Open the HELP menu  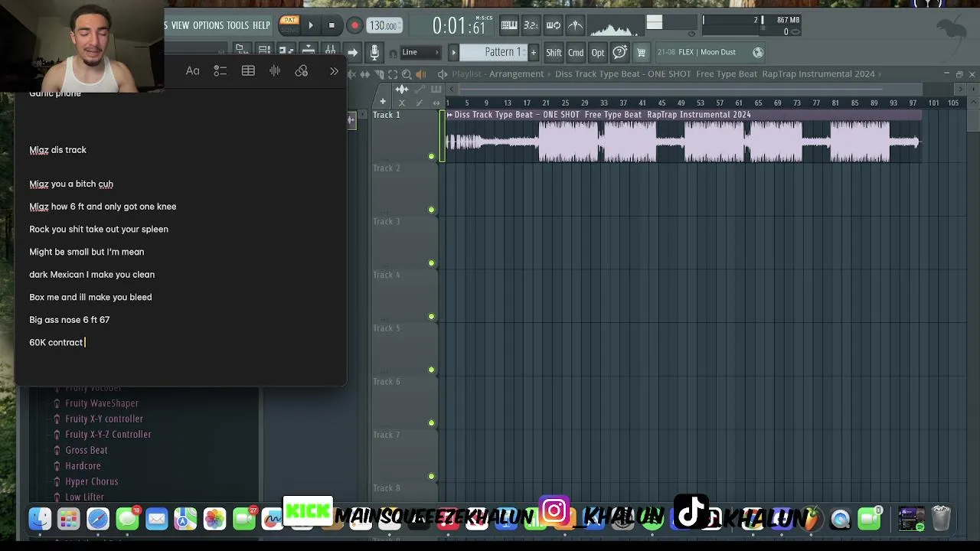tap(261, 25)
